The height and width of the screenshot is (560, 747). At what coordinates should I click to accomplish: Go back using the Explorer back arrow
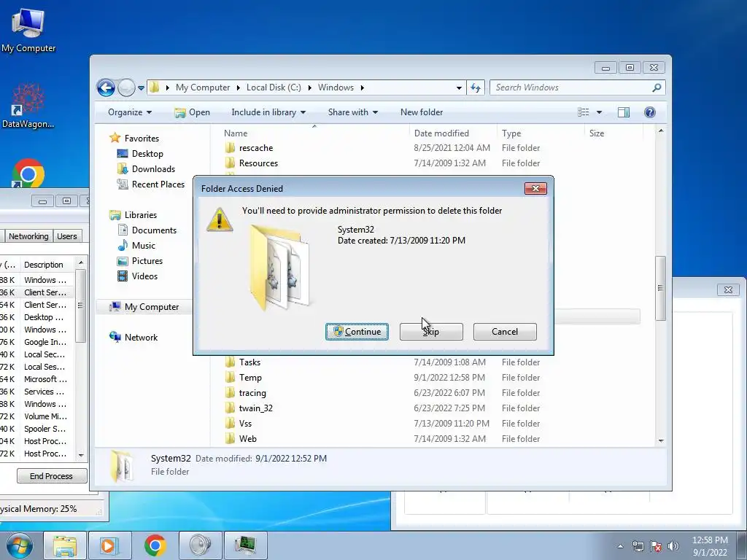(106, 87)
